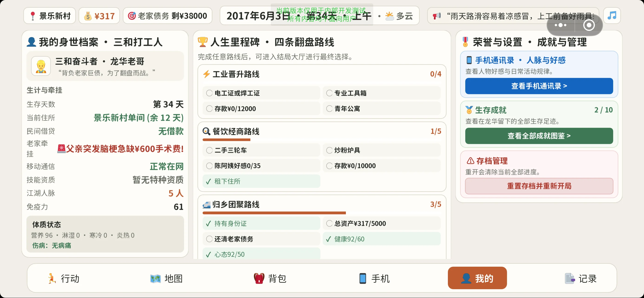The height and width of the screenshot is (298, 644).
Task: Select the 炒粉炉具 radio circle
Action: point(329,150)
